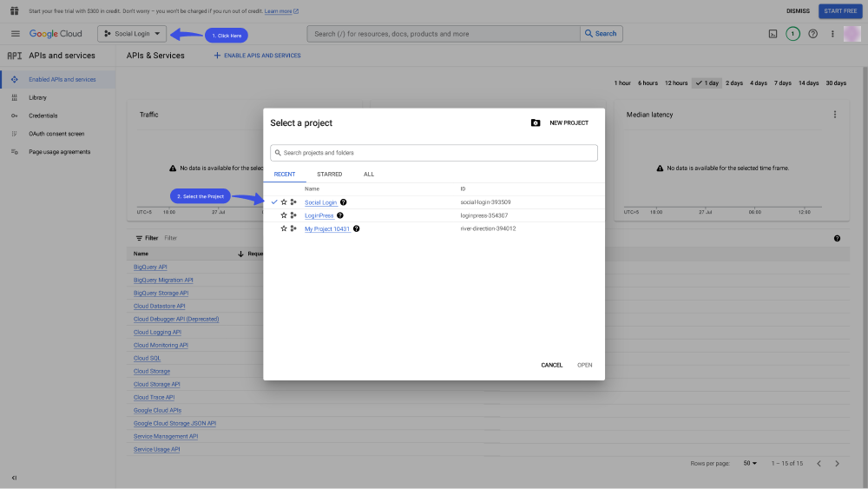Viewport: 868px width, 489px height.
Task: Select the 1 hour time range
Action: tap(622, 83)
